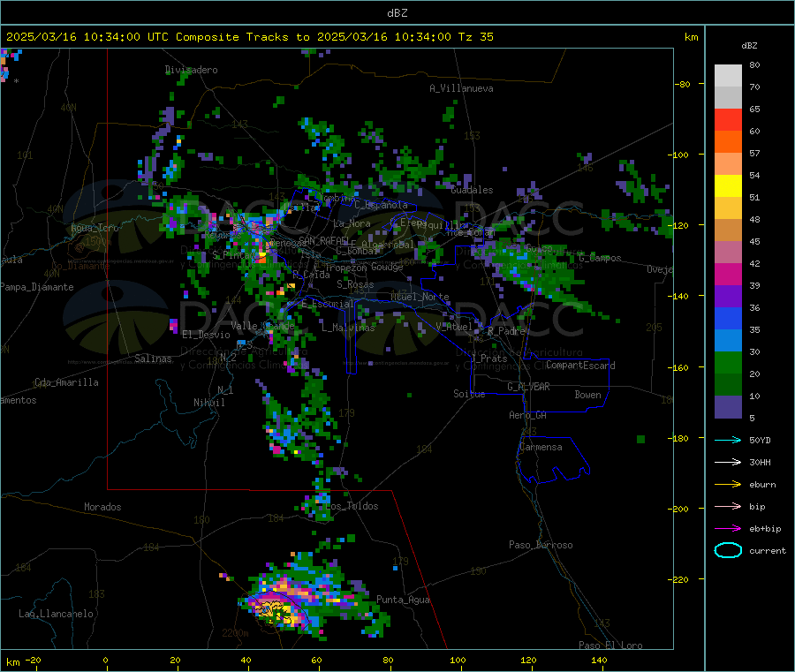
Task: Click the 'J_Prats' map label
Action: tap(489, 359)
